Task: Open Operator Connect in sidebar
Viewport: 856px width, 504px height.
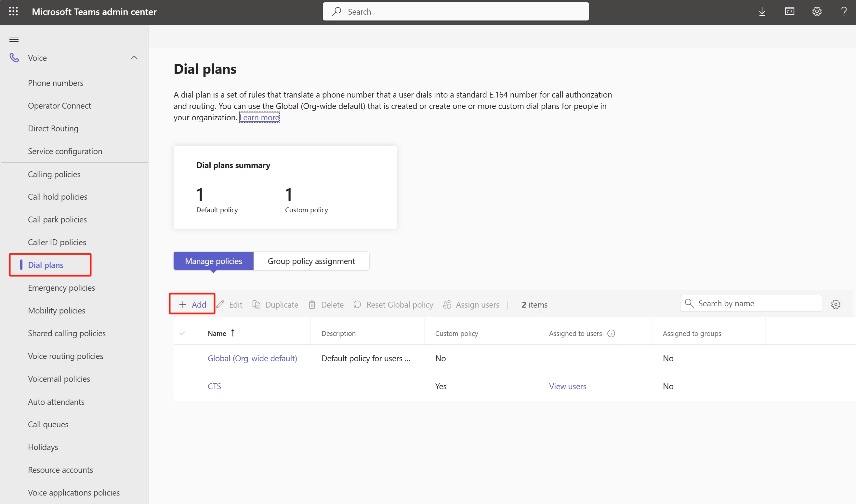Action: (59, 106)
